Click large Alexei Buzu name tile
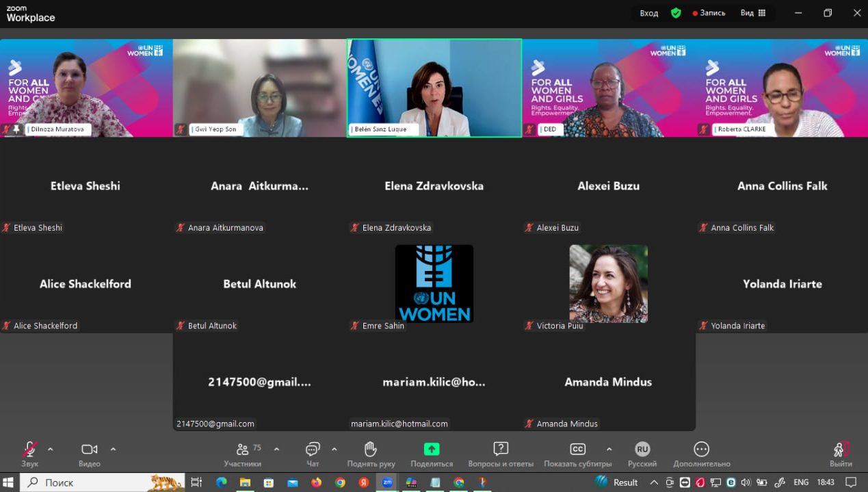The height and width of the screenshot is (492, 868). 609,185
